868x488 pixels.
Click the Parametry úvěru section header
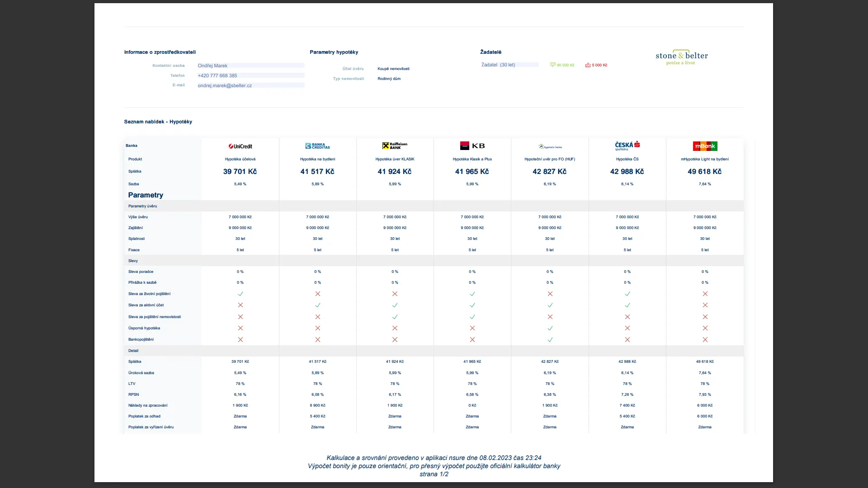[143, 206]
